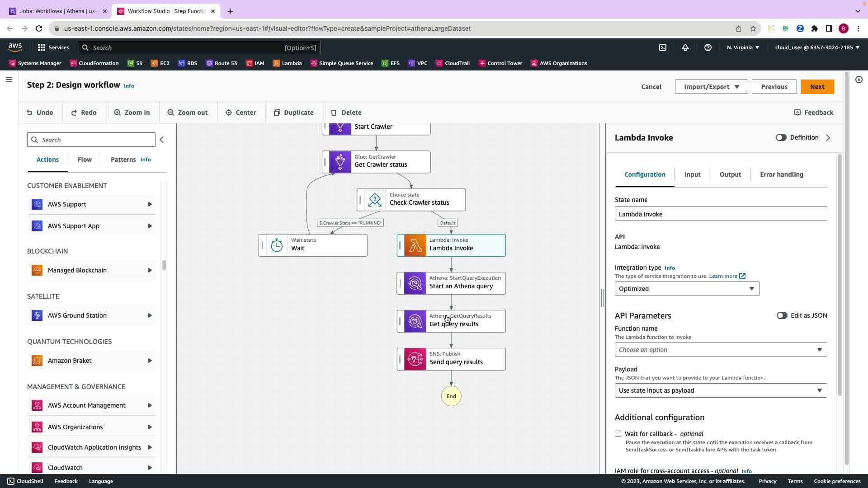Open the Integration type Optimized dropdown

click(x=686, y=289)
